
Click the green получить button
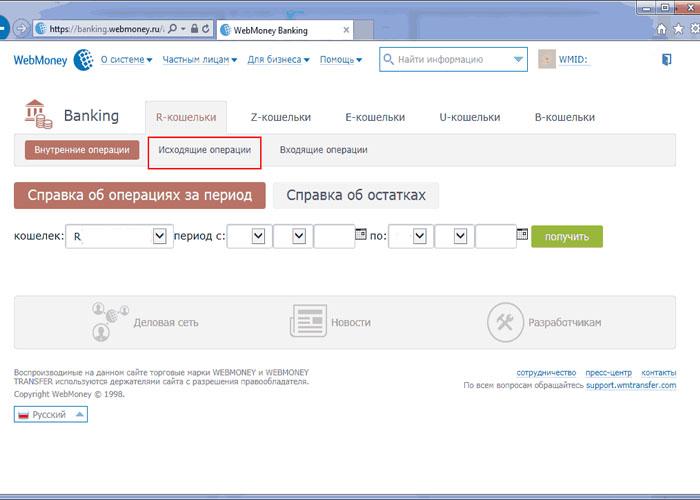coord(567,237)
